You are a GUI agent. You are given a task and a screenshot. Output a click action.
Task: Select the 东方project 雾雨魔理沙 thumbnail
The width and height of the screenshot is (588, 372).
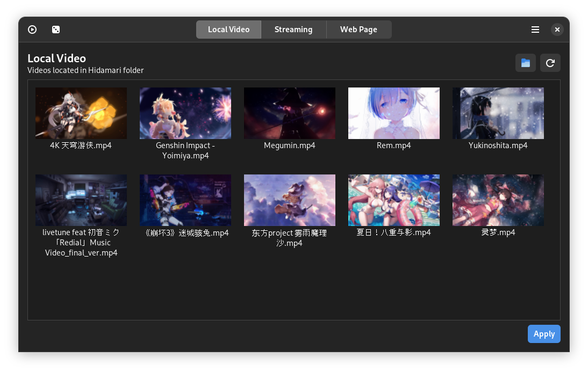point(290,200)
